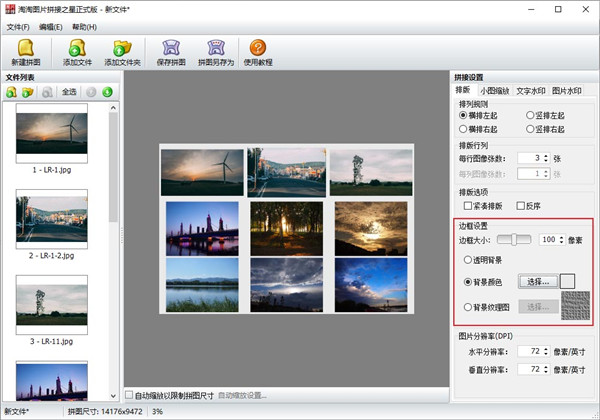The image size is (600, 420).
Task: Click the 全选 button in file list
Action: point(68,92)
